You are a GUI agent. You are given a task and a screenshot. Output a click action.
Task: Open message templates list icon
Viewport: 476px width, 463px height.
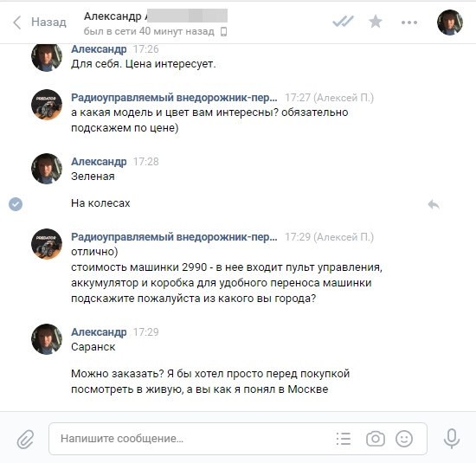click(344, 439)
